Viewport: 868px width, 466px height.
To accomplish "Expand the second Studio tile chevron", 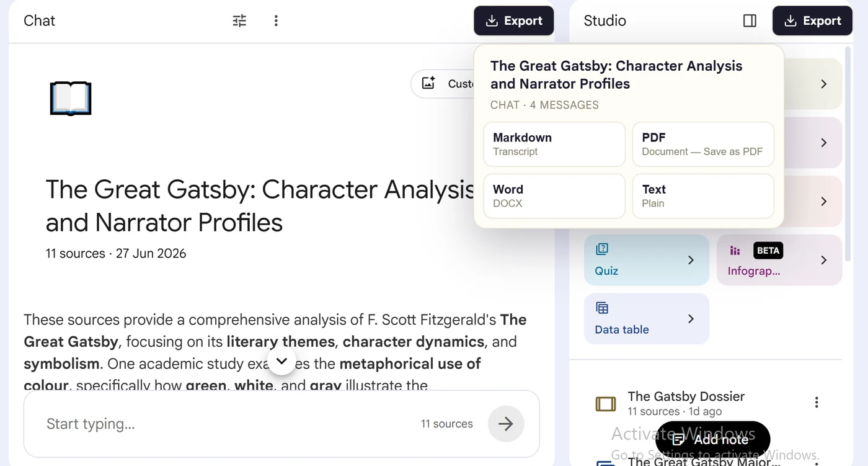I will coord(823,143).
